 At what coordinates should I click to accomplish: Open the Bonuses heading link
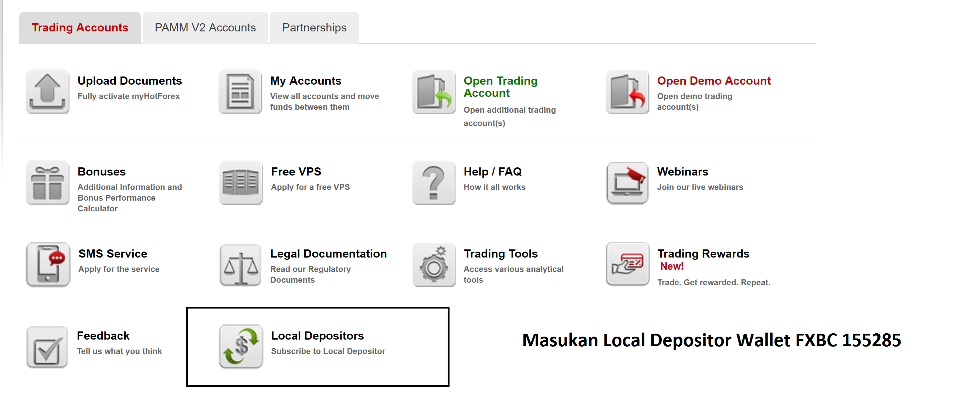coord(102,171)
